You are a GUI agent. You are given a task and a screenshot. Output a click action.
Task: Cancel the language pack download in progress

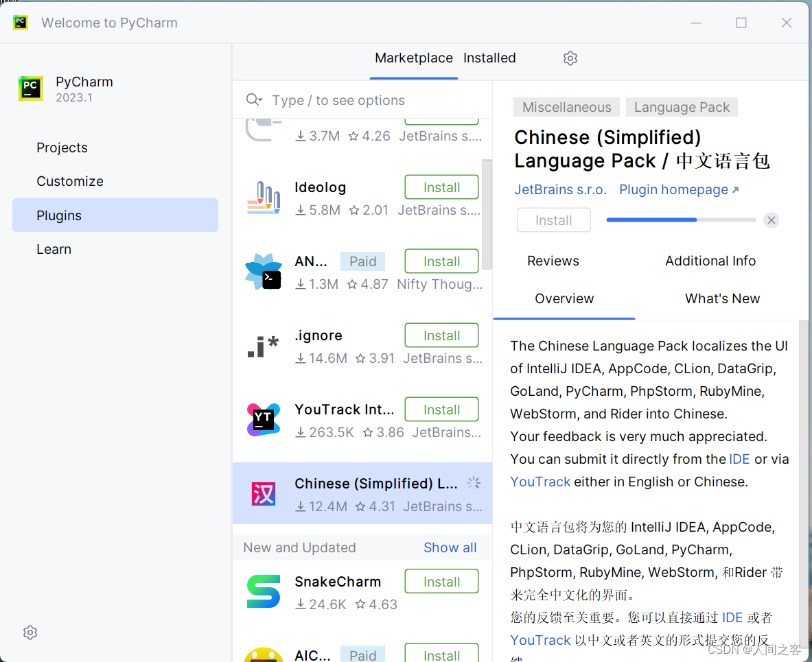[x=771, y=220]
